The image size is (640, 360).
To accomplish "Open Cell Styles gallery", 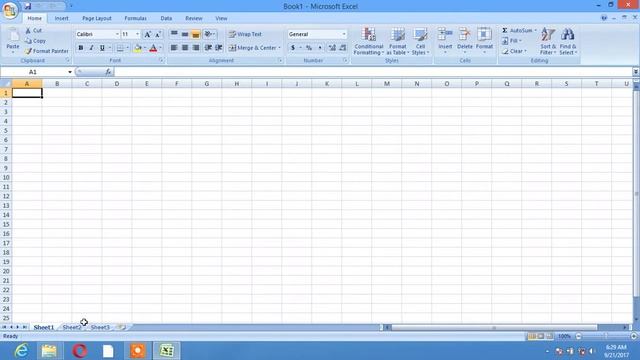I will pos(420,41).
